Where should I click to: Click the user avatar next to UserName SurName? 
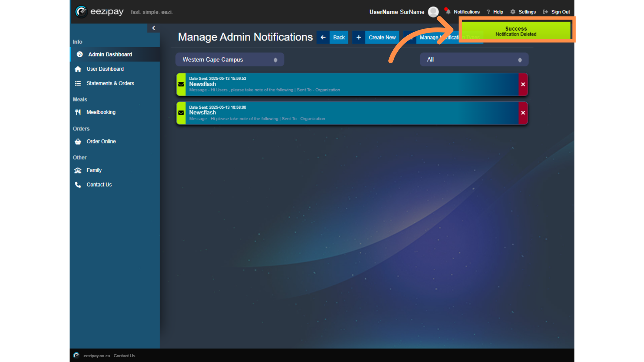tap(433, 12)
